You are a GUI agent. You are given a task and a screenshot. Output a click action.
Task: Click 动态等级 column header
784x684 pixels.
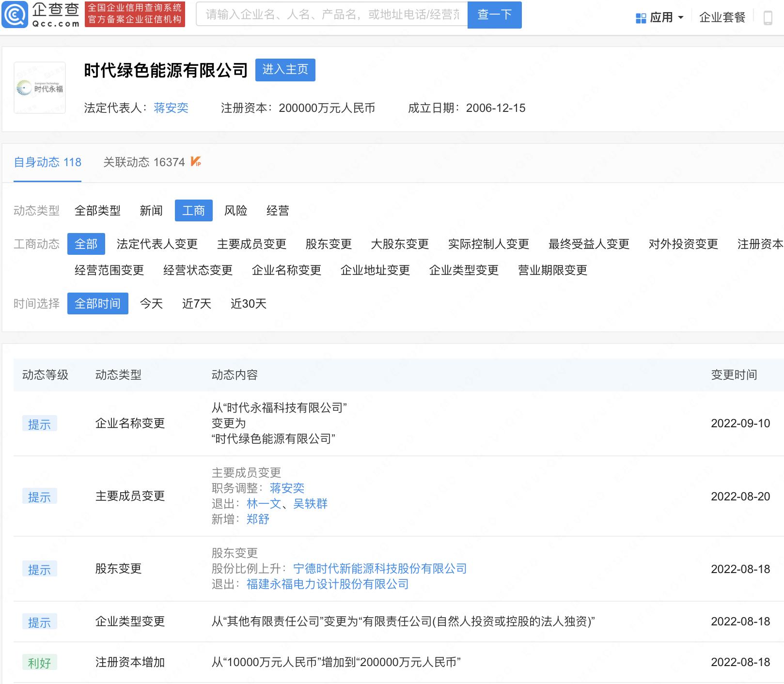(45, 375)
